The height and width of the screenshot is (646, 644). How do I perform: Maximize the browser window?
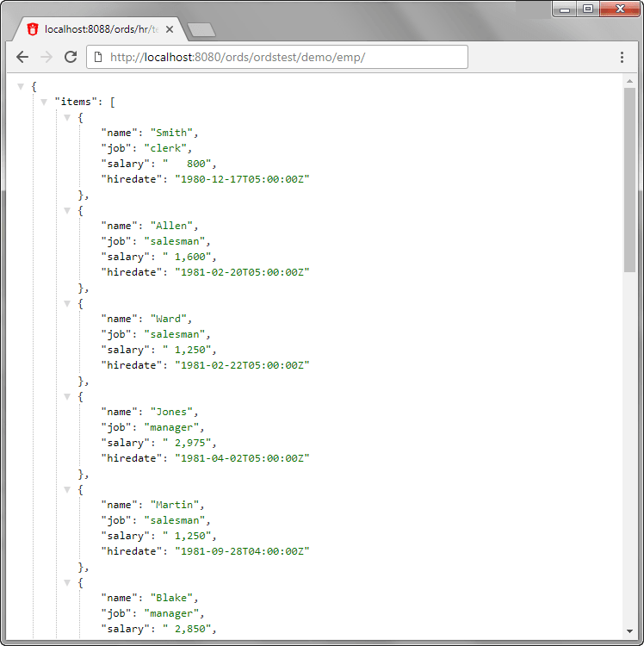[588, 9]
